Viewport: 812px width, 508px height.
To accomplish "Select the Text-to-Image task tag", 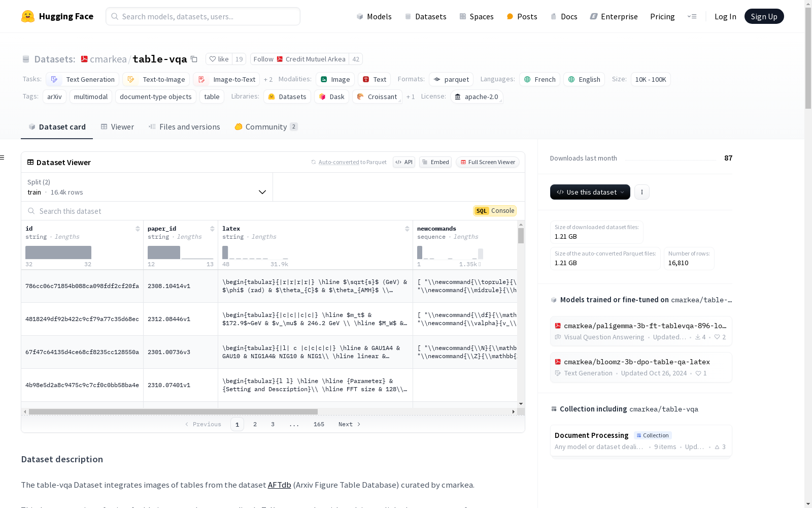I will (x=156, y=79).
